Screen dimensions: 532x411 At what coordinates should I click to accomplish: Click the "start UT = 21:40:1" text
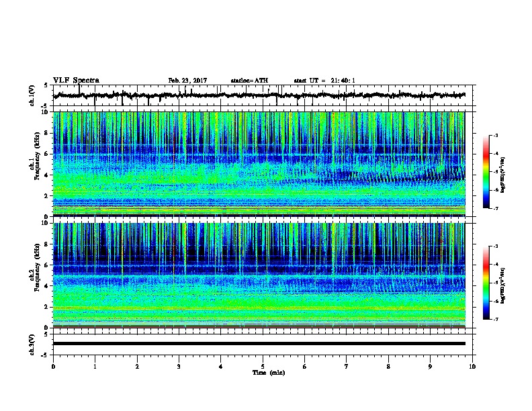click(x=324, y=81)
